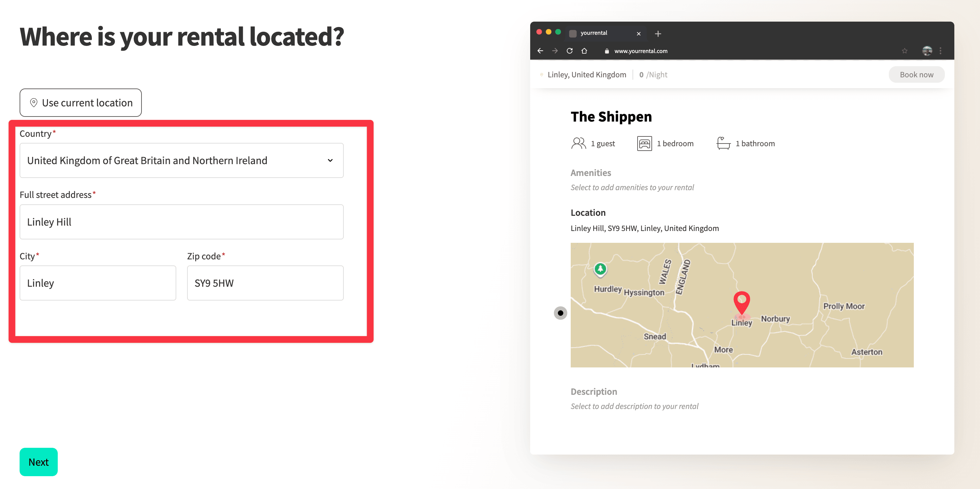Toggle the dark circle beside the map
This screenshot has height=489, width=980.
pyautogui.click(x=560, y=313)
